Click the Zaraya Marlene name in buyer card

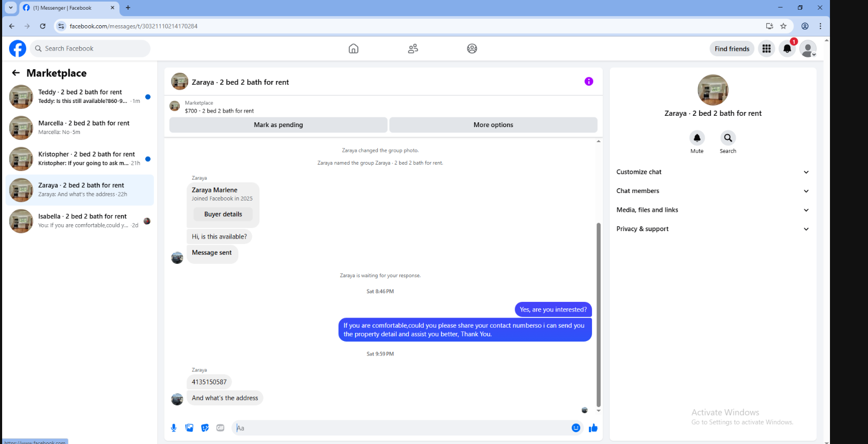point(214,190)
